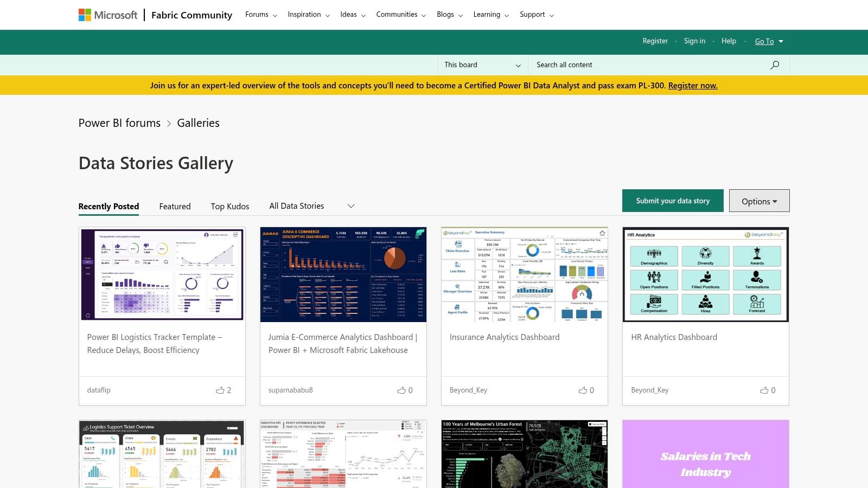Image resolution: width=868 pixels, height=488 pixels.
Task: Open Melbourne's Urban Forest thumbnail
Action: click(x=525, y=454)
